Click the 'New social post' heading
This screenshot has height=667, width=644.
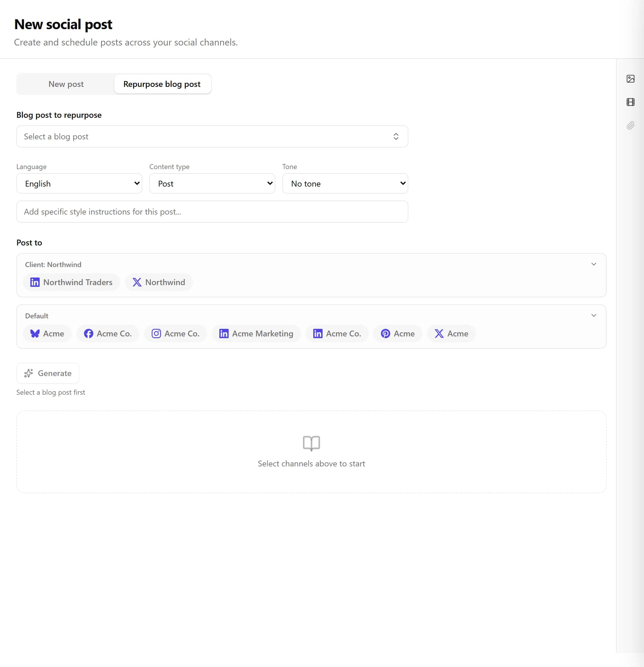pyautogui.click(x=63, y=24)
